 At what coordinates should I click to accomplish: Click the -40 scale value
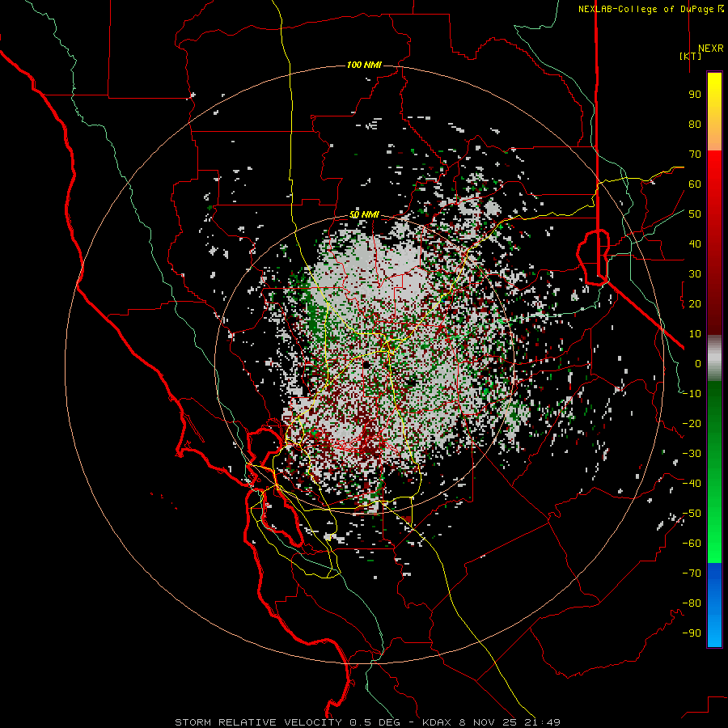tap(692, 484)
